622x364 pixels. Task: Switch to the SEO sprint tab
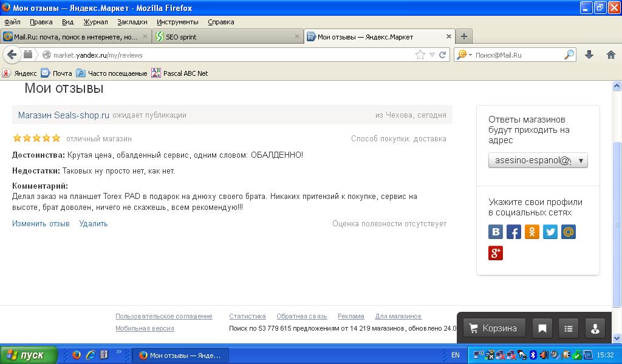tap(228, 36)
